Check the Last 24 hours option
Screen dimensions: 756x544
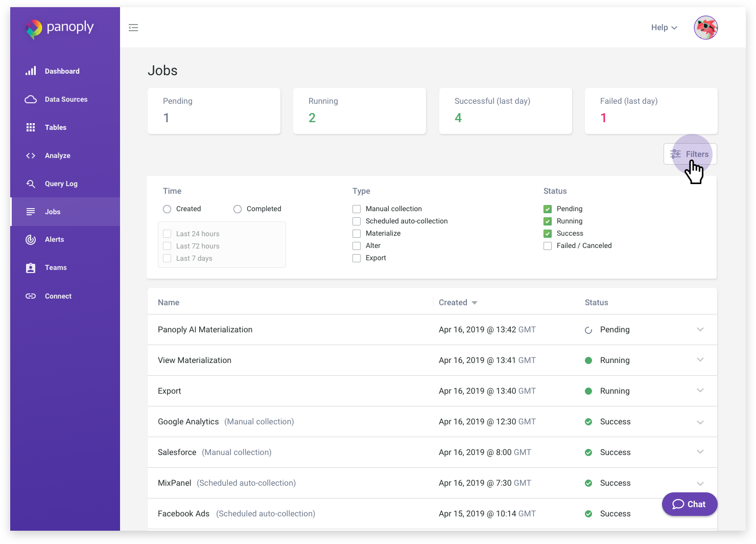(x=167, y=234)
